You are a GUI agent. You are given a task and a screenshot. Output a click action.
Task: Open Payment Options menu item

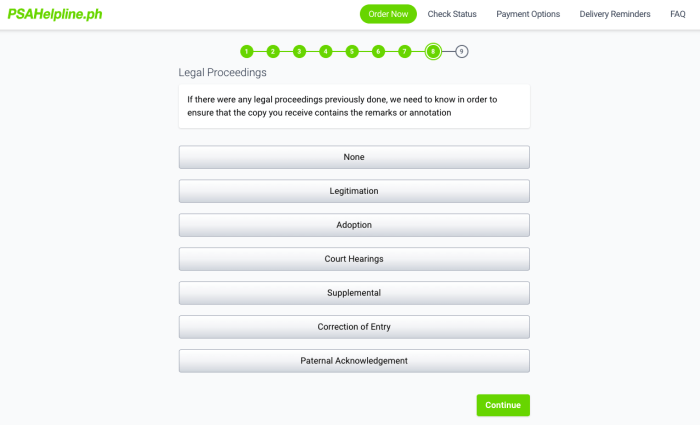click(528, 14)
